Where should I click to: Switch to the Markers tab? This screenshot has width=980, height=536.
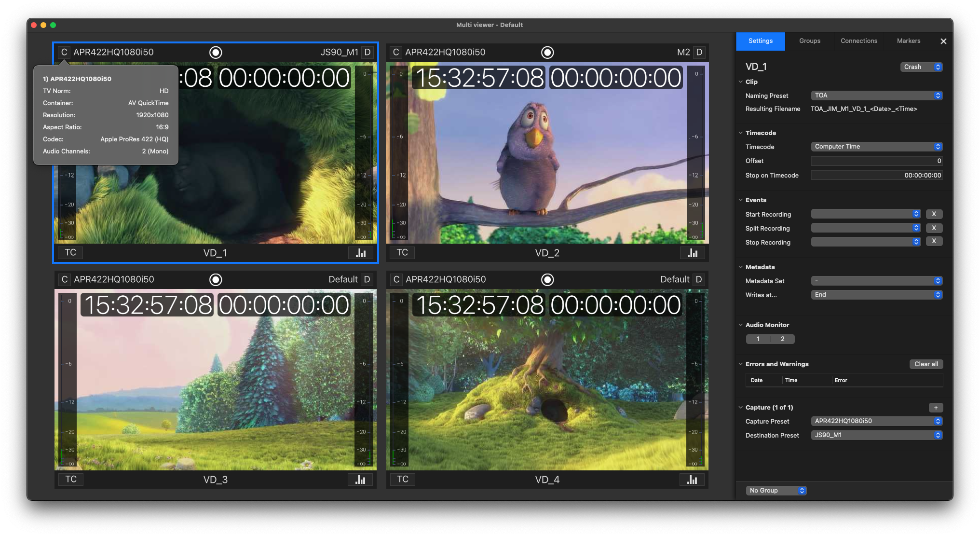pyautogui.click(x=909, y=41)
